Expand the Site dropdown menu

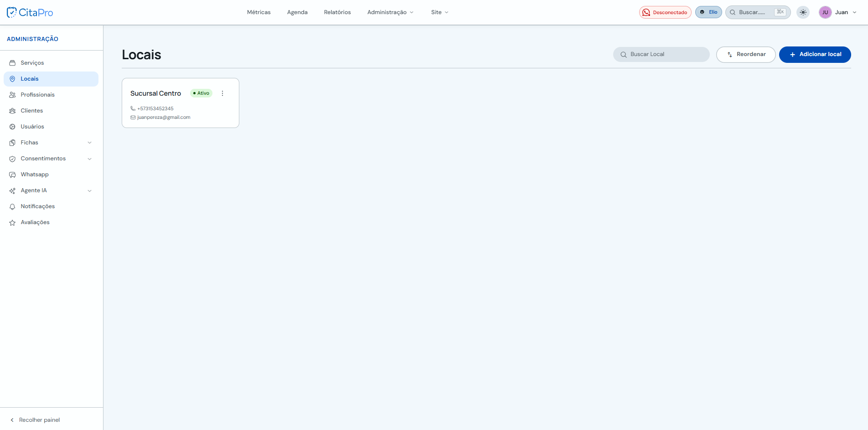click(x=439, y=12)
